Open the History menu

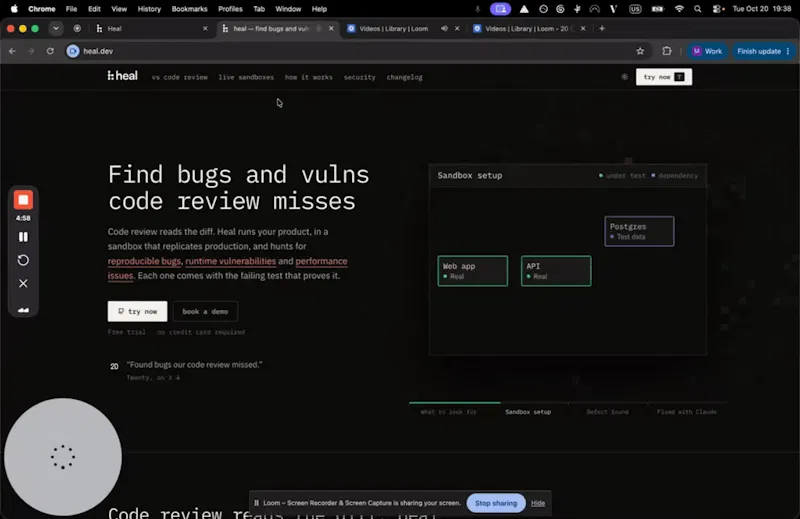[x=149, y=9]
